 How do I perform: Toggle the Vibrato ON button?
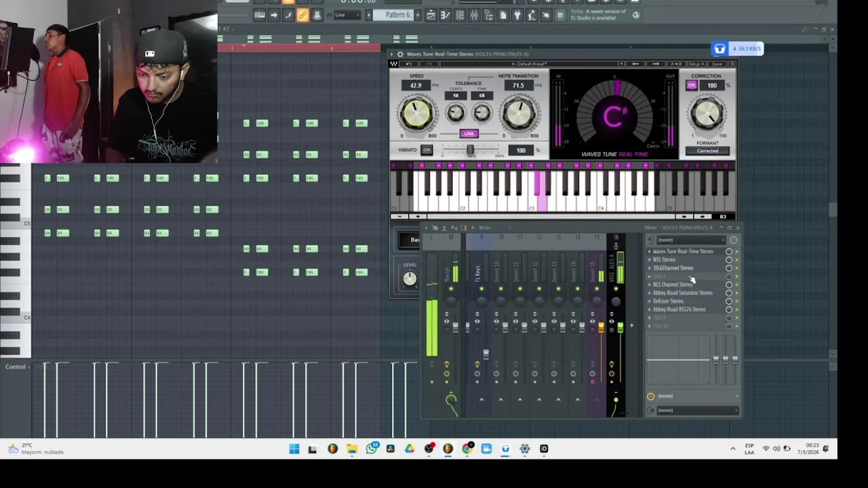coord(427,150)
